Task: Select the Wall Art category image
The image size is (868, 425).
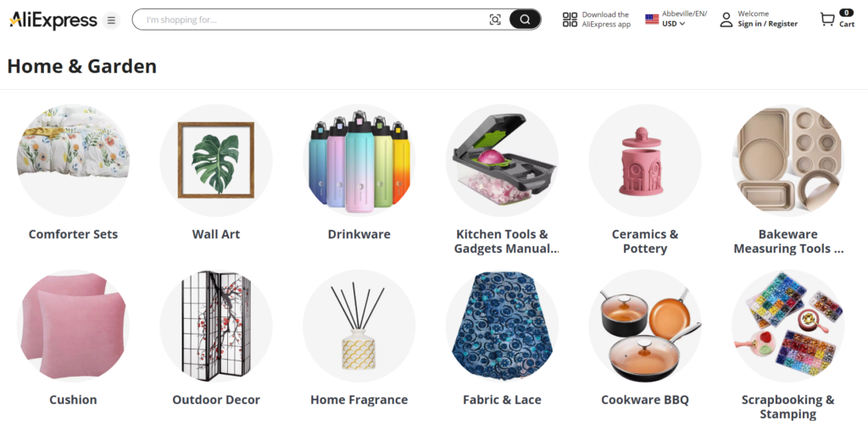Action: [x=216, y=160]
